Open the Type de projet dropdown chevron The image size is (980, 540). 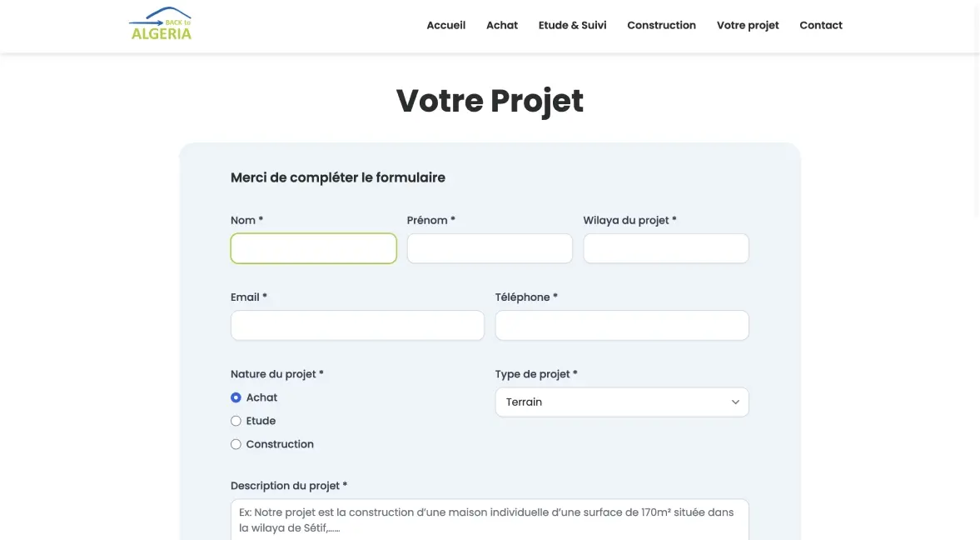(x=735, y=402)
